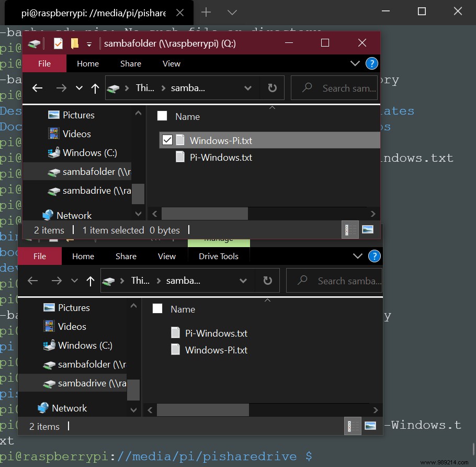This screenshot has width=476, height=467.
Task: Click the Back navigation arrow
Action: 37,88
